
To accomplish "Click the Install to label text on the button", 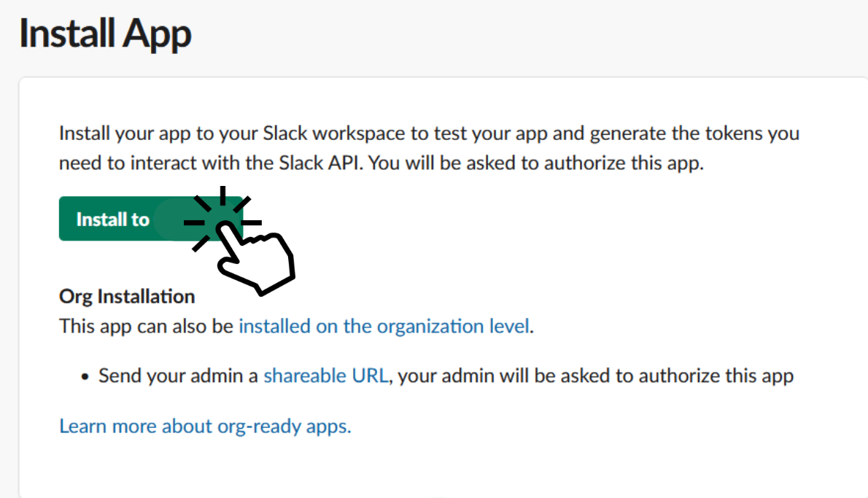I will coord(112,219).
